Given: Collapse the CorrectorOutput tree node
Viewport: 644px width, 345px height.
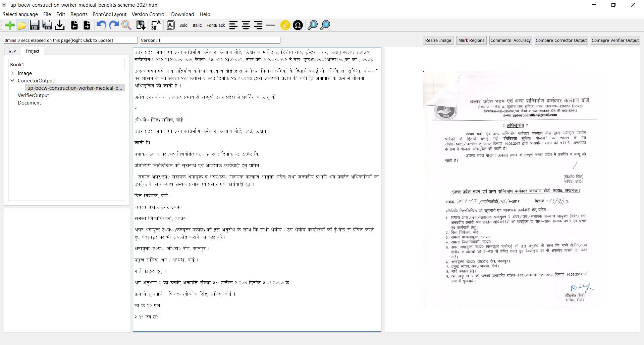Looking at the screenshot, I should (x=13, y=80).
